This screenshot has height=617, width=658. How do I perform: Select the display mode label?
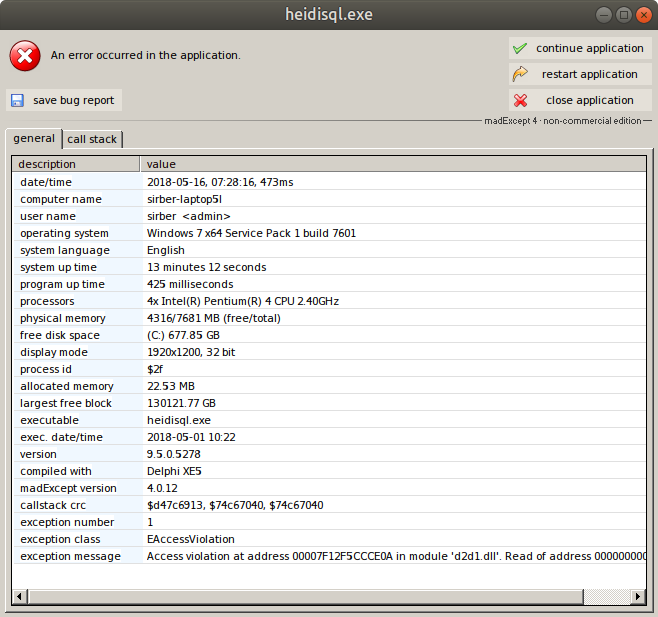click(x=54, y=352)
